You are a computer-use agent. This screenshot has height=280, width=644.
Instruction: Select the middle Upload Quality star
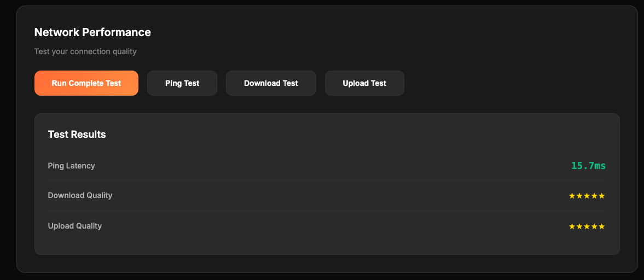click(x=587, y=226)
